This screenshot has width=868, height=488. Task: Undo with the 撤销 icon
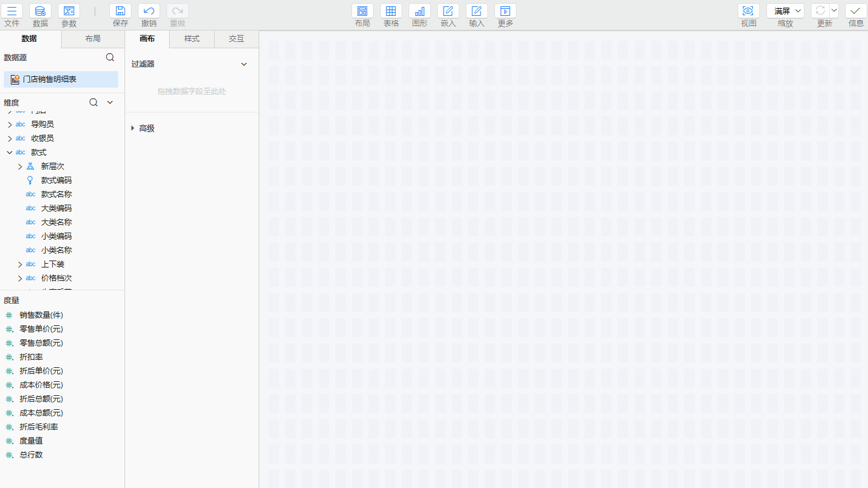click(149, 11)
